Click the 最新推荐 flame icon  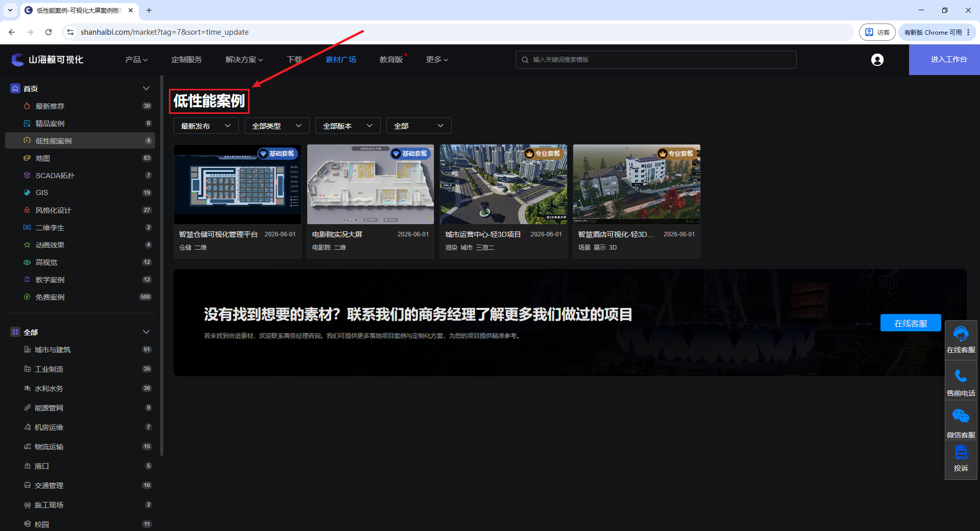[x=27, y=106]
